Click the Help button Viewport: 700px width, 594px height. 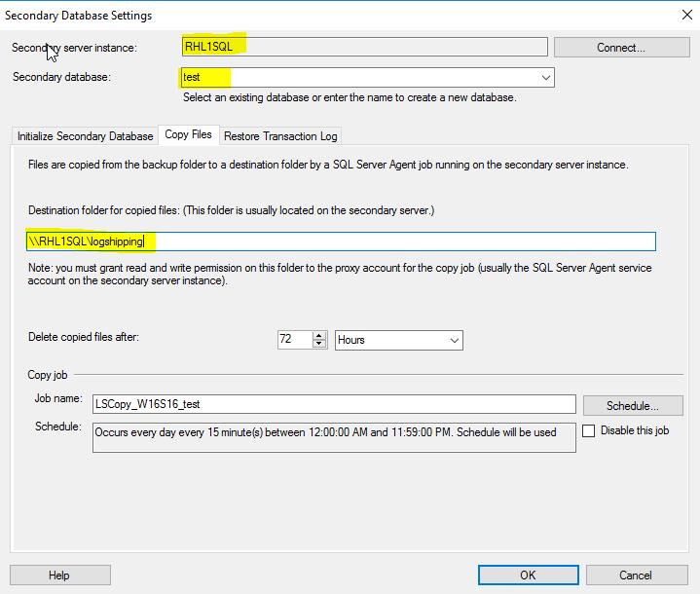59,575
